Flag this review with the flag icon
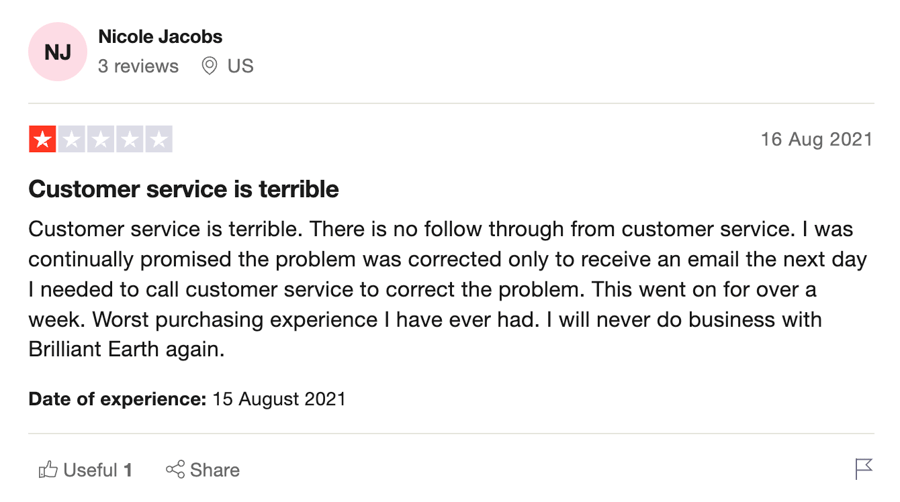The height and width of the screenshot is (502, 900). (863, 469)
